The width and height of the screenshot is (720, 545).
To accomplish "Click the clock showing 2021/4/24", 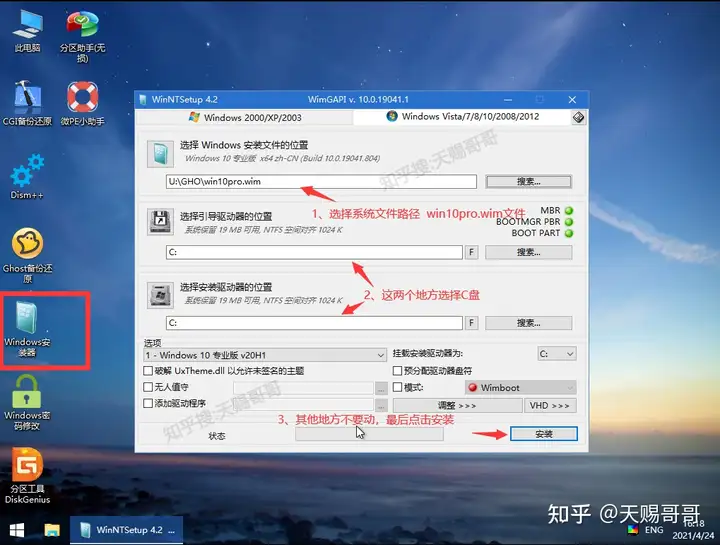I will pos(693,530).
